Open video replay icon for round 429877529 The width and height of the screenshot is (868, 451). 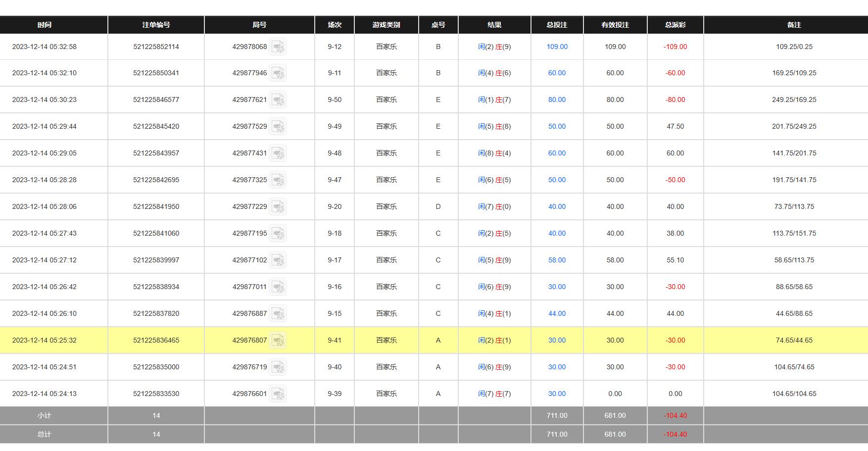pos(278,126)
